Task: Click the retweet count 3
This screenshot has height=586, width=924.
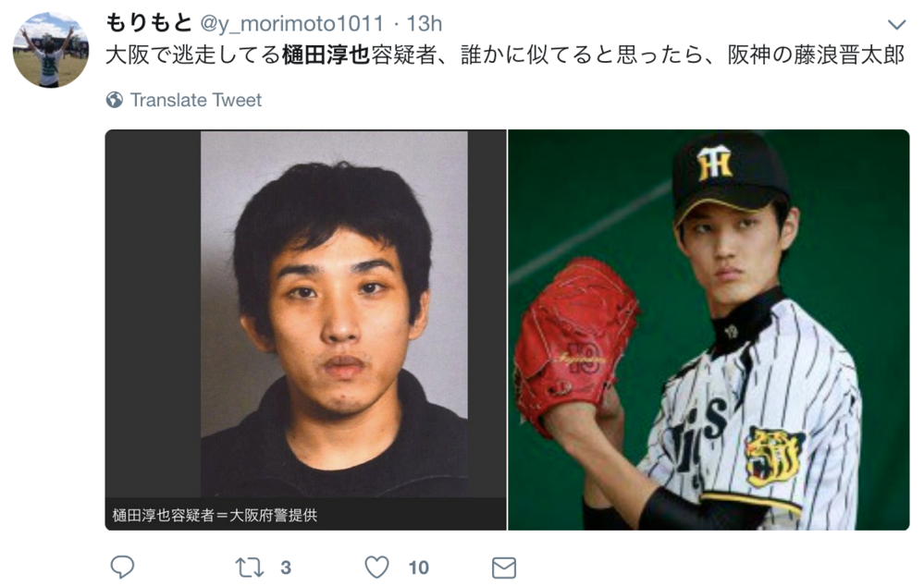Action: [286, 568]
